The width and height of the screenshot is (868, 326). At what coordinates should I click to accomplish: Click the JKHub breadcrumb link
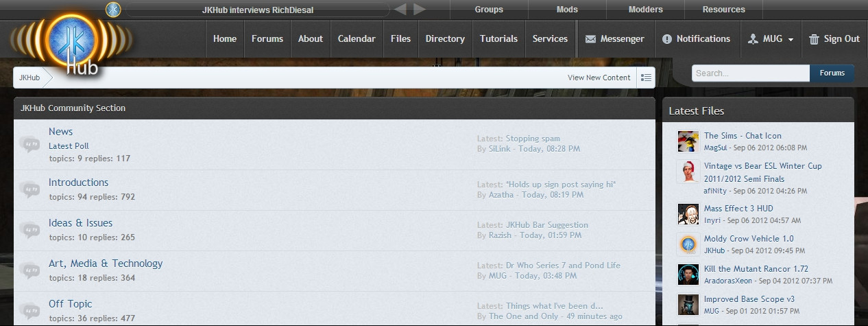click(x=29, y=78)
